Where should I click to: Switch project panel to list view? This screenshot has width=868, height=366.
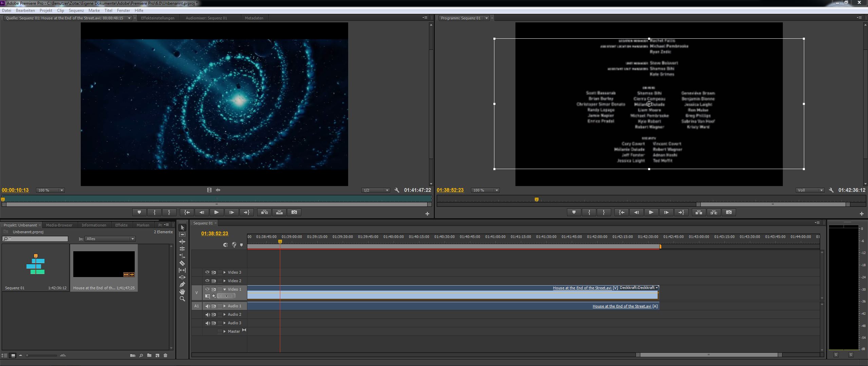[x=5, y=355]
